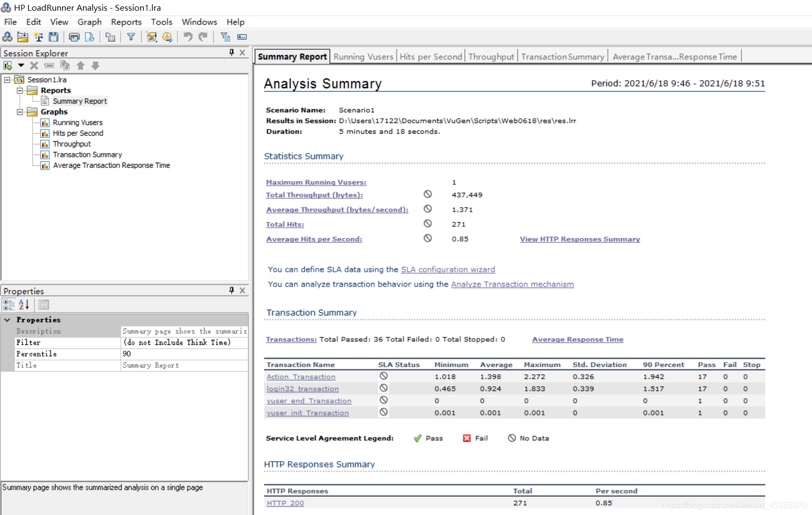
Task: Click the new session binoculars icon
Action: [7, 37]
